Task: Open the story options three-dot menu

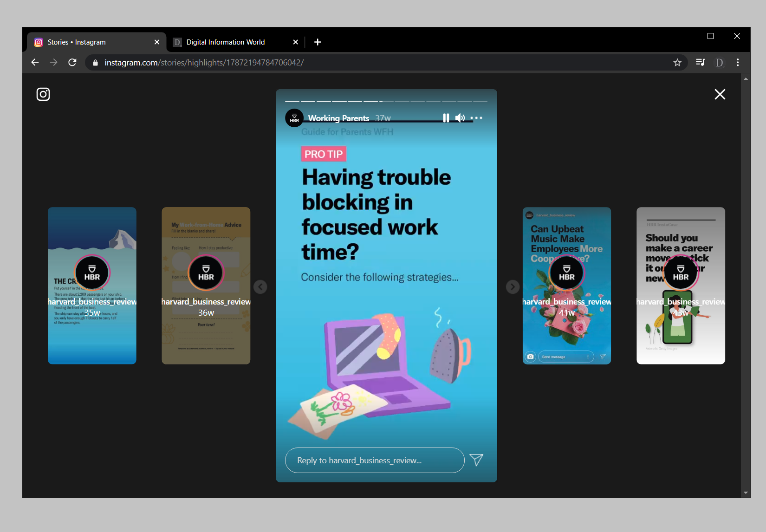Action: coord(477,118)
